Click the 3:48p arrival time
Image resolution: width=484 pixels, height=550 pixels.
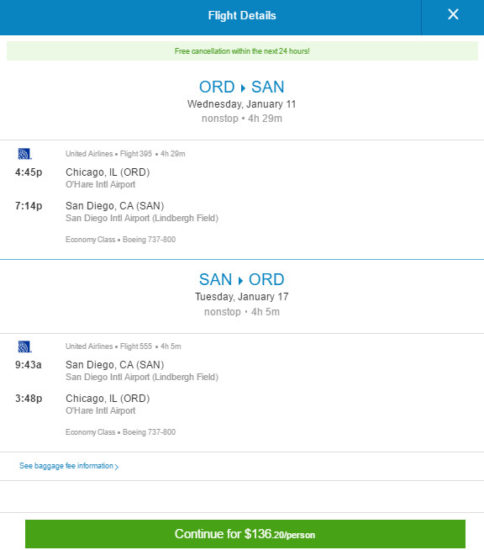28,398
